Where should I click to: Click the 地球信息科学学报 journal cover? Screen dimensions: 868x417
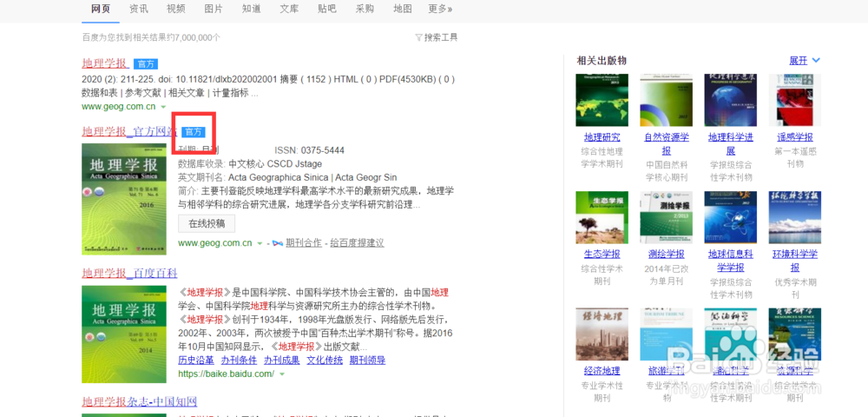click(x=731, y=218)
